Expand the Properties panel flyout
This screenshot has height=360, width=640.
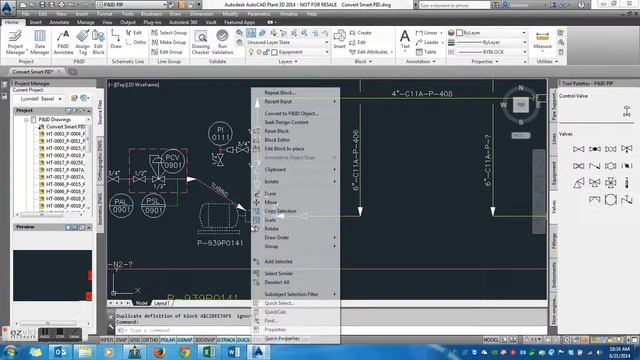tap(484, 62)
